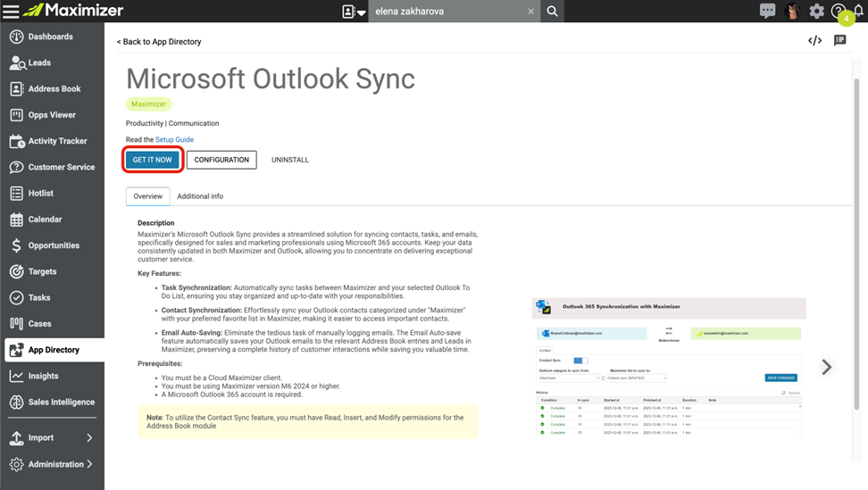Go to Opportunities
This screenshot has height=490, width=868.
52,245
